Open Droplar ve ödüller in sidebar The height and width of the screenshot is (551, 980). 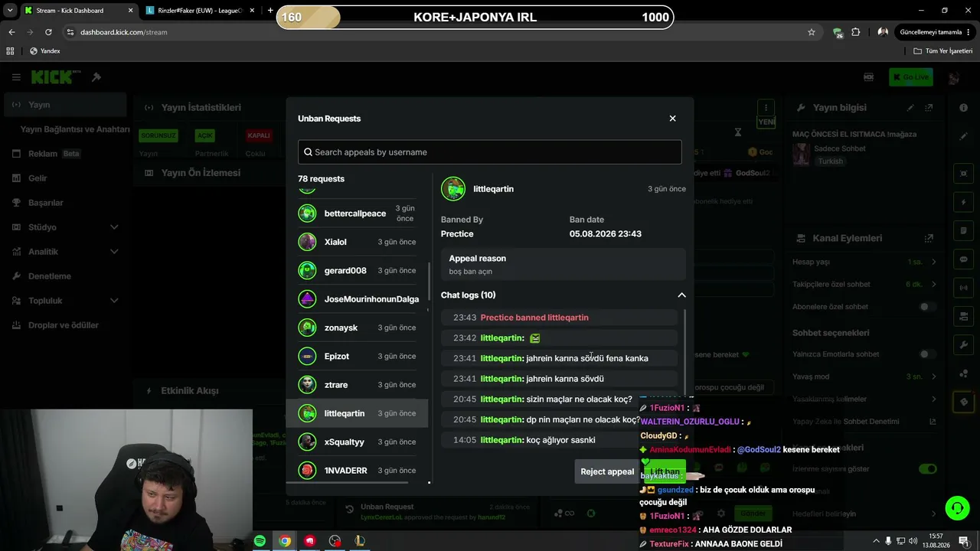tap(65, 325)
